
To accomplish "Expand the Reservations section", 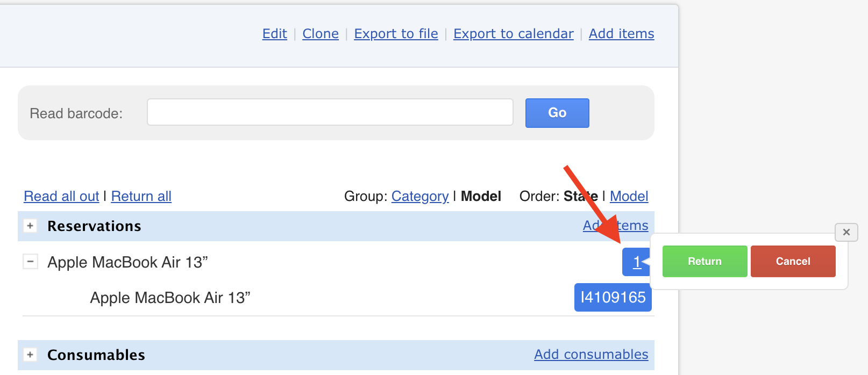I will 30,226.
